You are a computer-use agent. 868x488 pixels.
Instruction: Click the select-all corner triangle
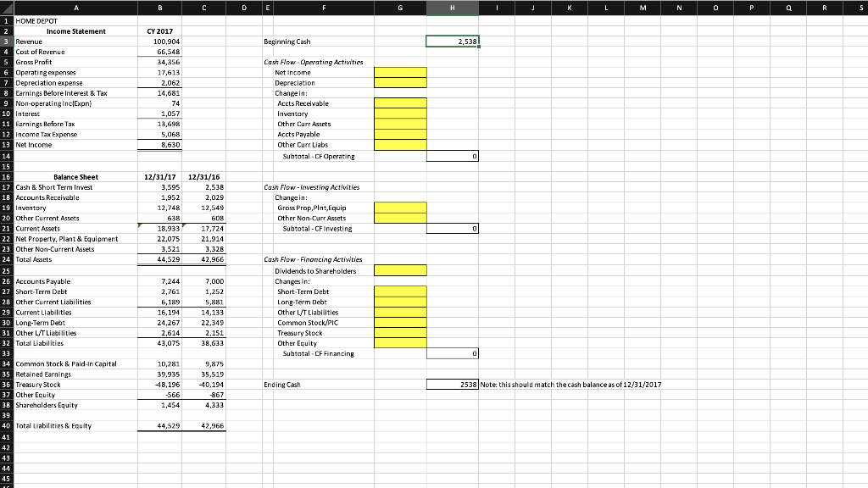tap(5, 7)
